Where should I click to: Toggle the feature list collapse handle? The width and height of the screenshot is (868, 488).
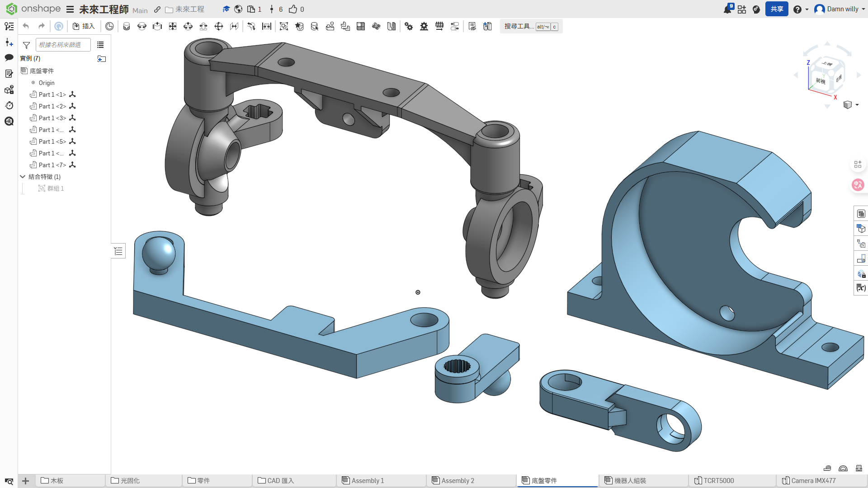[x=118, y=251]
